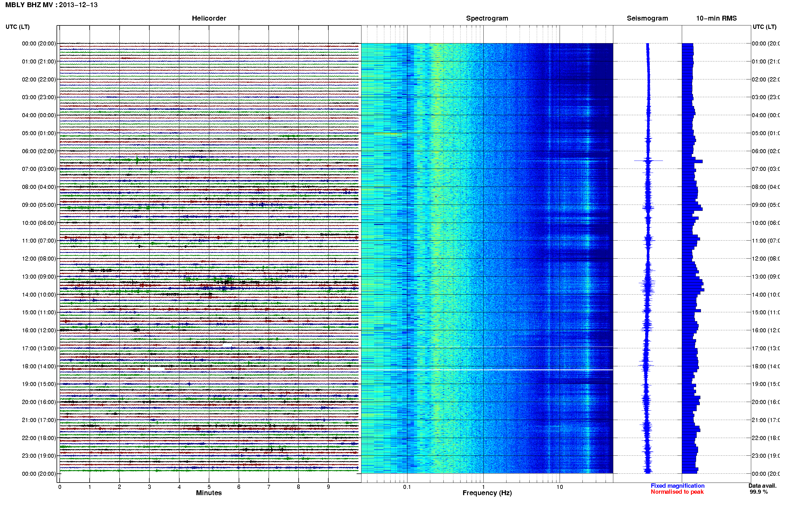Image resolution: width=812 pixels, height=508 pixels.
Task: Click the large seismogram spike near 06:30
Action: click(x=648, y=161)
